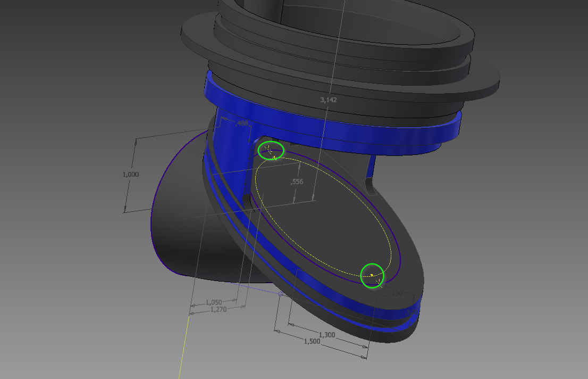Click the 1,300 dimension at the bottom

pos(326,335)
